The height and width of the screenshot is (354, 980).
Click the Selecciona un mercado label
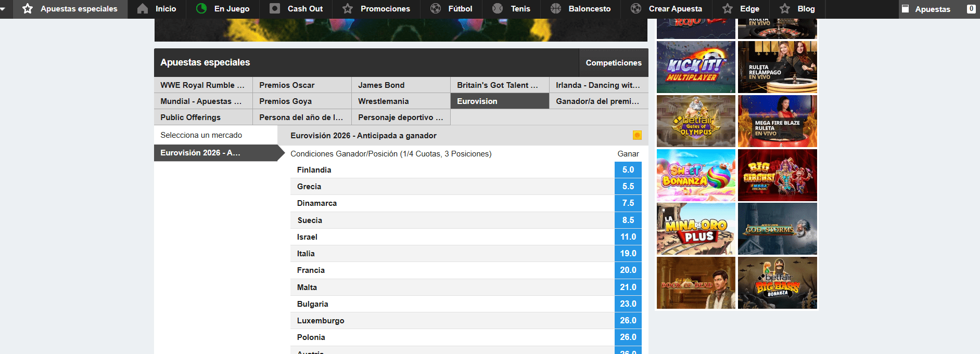click(x=201, y=135)
